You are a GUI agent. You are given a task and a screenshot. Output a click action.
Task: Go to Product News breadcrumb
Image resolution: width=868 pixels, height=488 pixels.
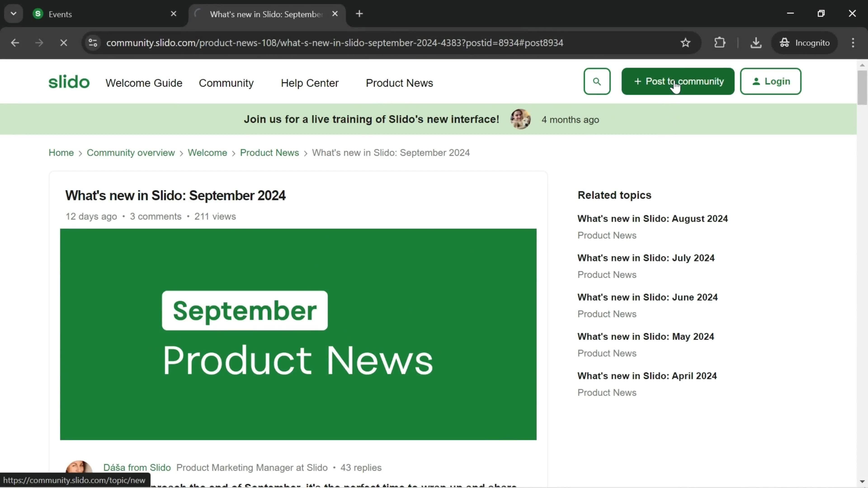click(269, 152)
